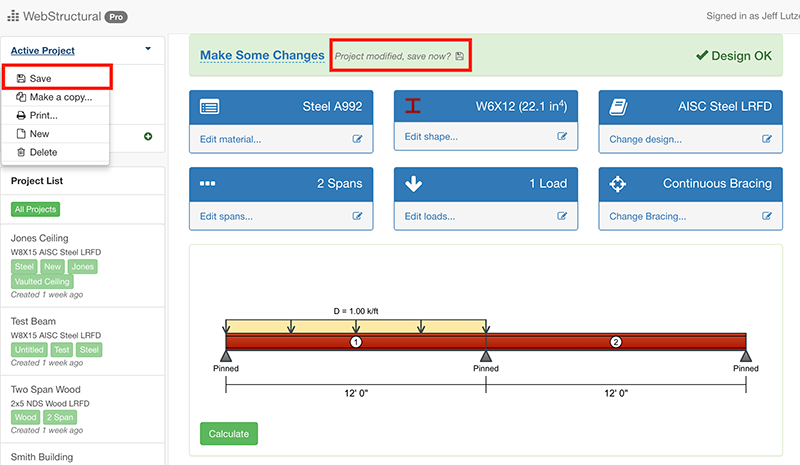Open the Test Beam project

tap(33, 321)
